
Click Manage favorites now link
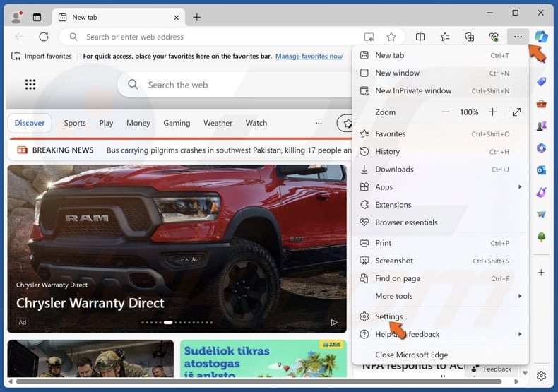point(309,57)
